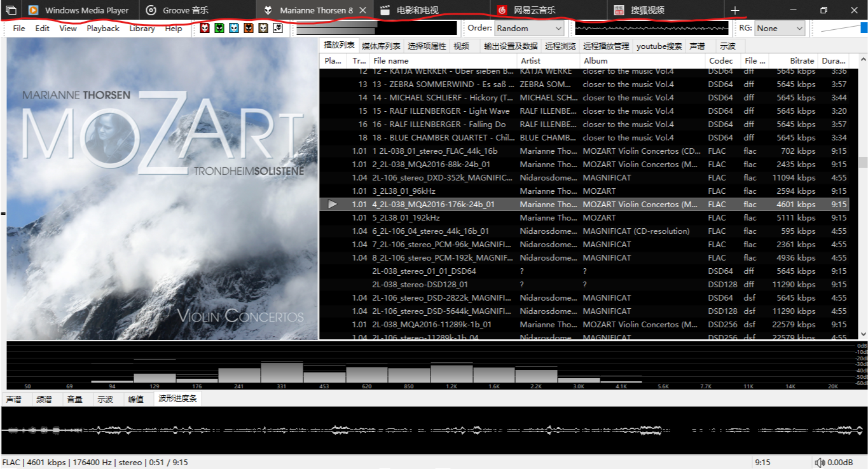The image size is (868, 469).
Task: Click the small waveform seekbar in toolbar
Action: click(x=652, y=28)
